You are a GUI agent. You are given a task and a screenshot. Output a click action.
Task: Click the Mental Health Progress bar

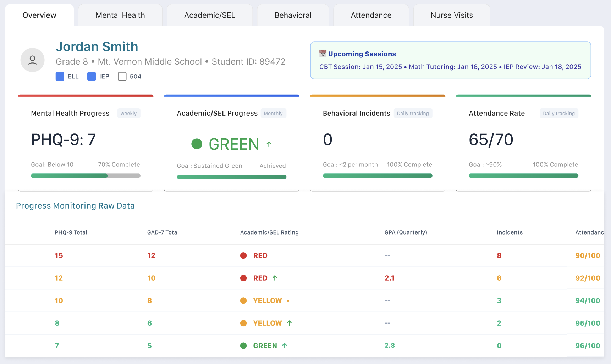click(86, 176)
